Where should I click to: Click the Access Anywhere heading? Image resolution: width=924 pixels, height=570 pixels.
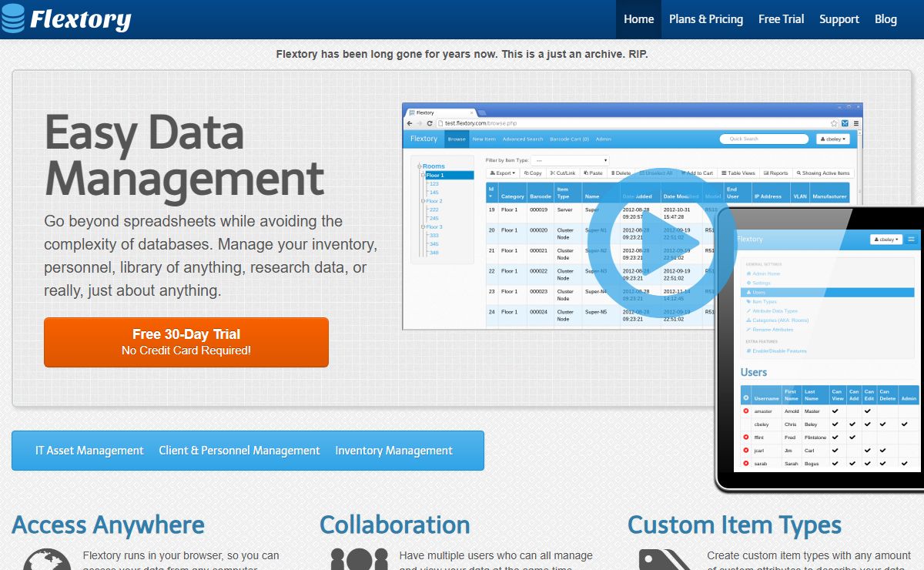pyautogui.click(x=109, y=525)
